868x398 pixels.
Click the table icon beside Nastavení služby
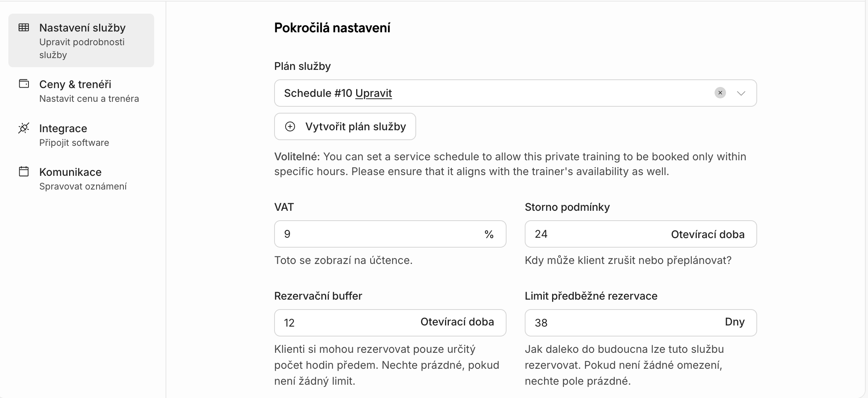coord(24,27)
